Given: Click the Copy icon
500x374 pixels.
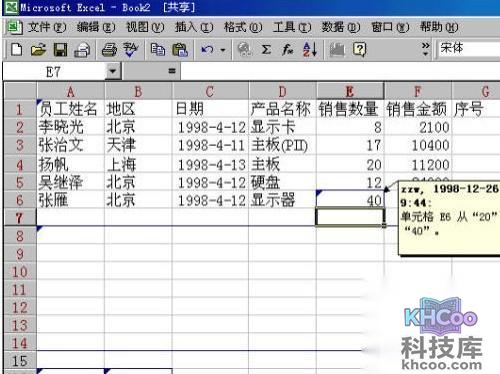Looking at the screenshot, I should pos(158,50).
